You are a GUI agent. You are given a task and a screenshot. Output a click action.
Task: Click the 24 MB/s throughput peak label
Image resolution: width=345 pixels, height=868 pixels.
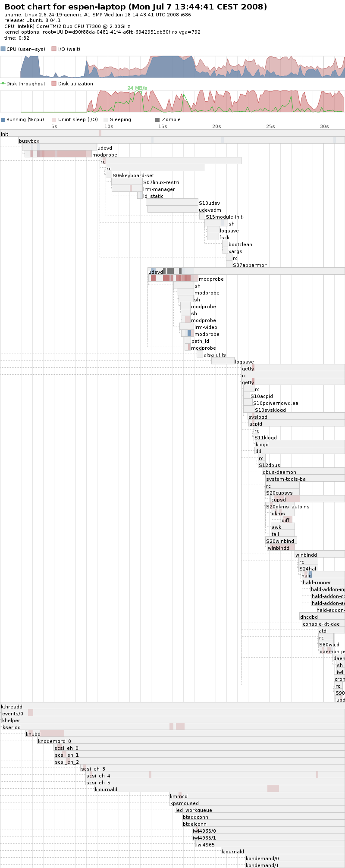point(137,88)
